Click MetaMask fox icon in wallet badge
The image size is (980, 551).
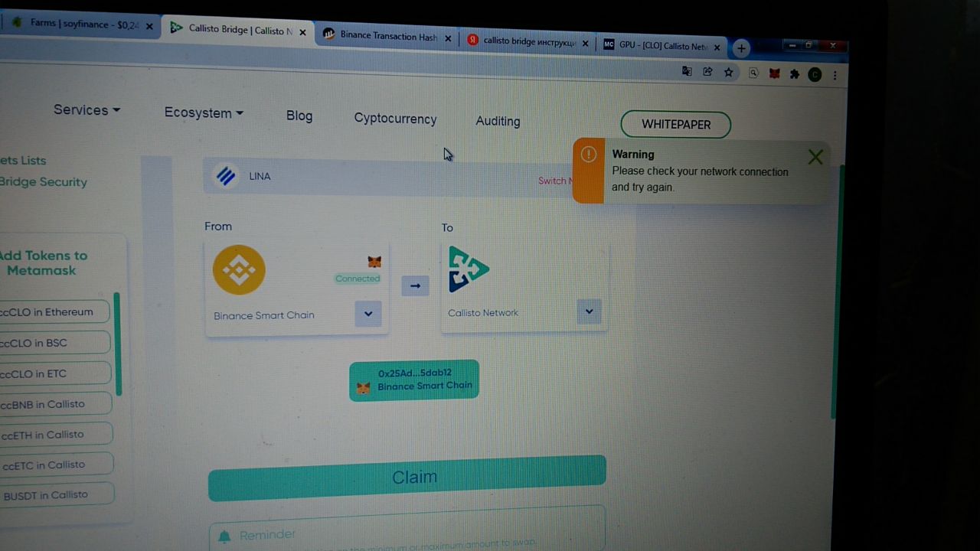364,388
